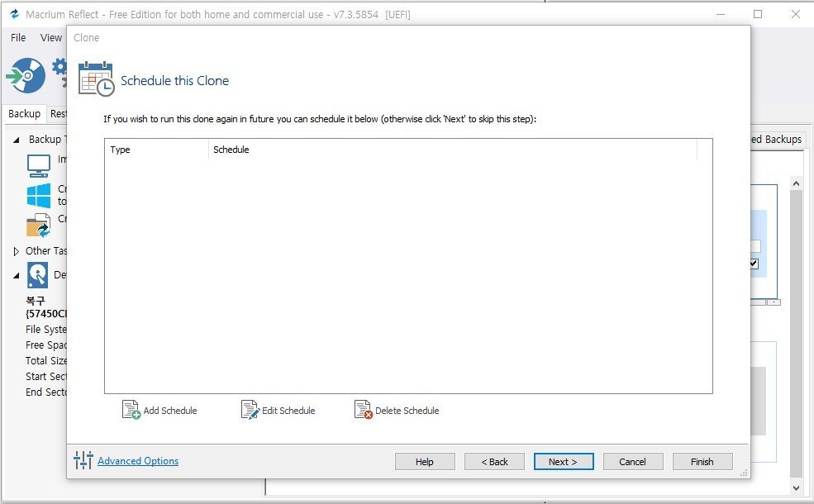Screen dimensions: 814x504
Task: Click the Edit Schedule icon
Action: click(250, 410)
